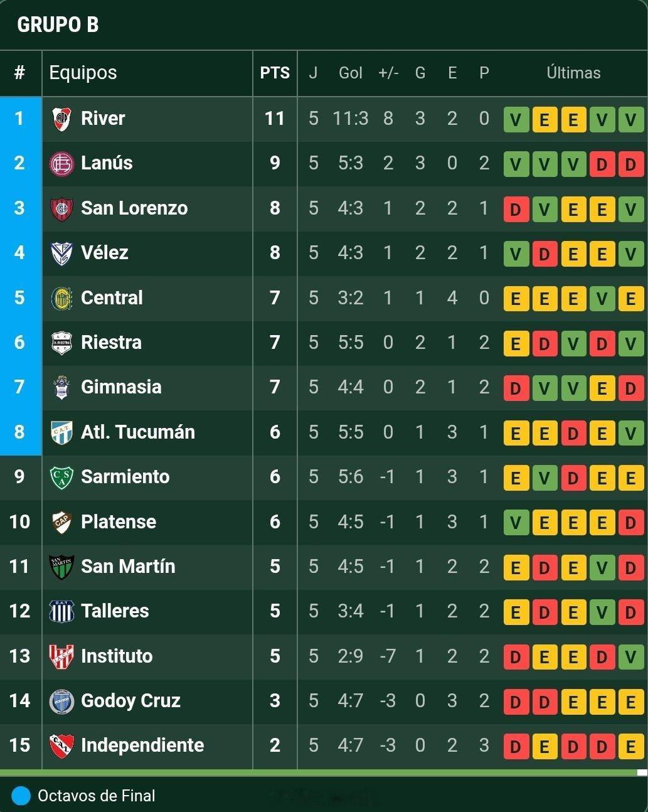Click the Sarmiento green shield icon
648x812 pixels.
61,477
